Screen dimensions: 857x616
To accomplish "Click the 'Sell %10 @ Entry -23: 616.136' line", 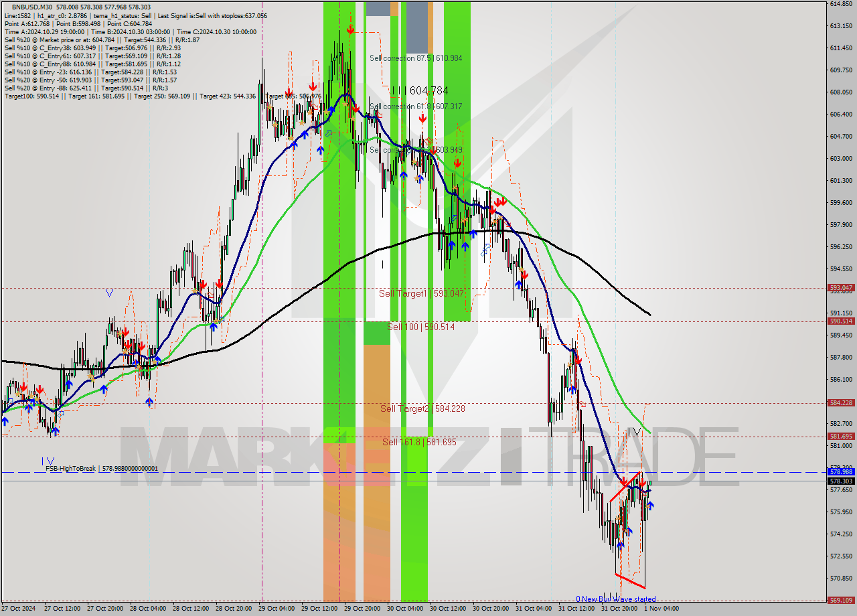I will [90, 72].
